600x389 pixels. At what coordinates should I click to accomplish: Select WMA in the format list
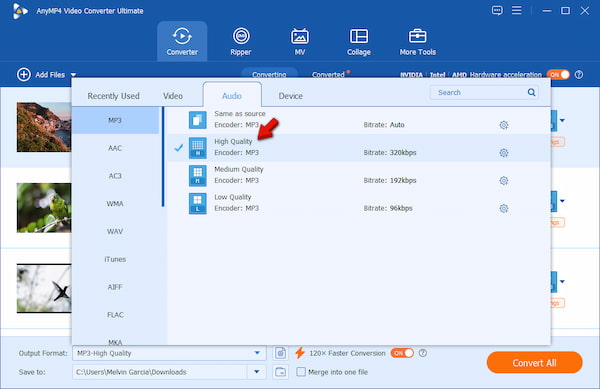[x=115, y=203]
